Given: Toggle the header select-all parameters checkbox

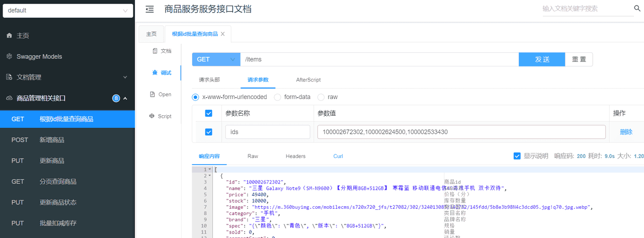Looking at the screenshot, I should pos(209,113).
